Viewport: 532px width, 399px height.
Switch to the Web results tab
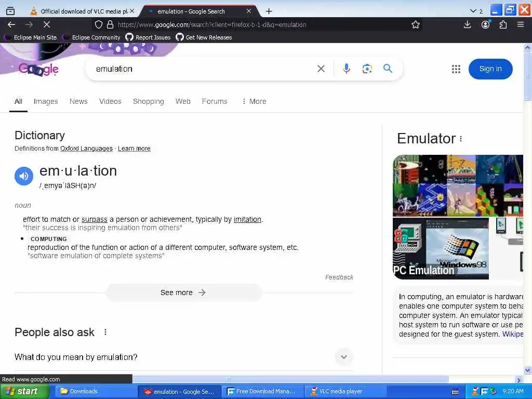tap(183, 101)
